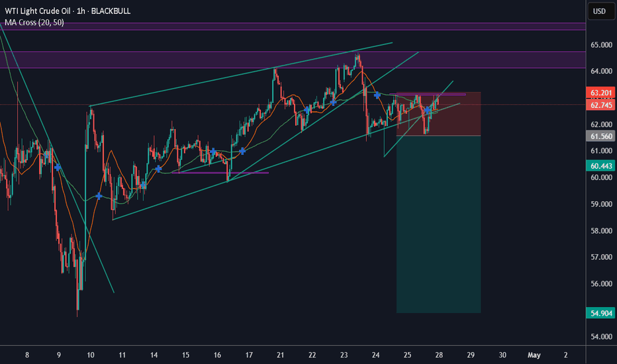
Task: Click date 16 on the time axis
Action: [x=217, y=355]
